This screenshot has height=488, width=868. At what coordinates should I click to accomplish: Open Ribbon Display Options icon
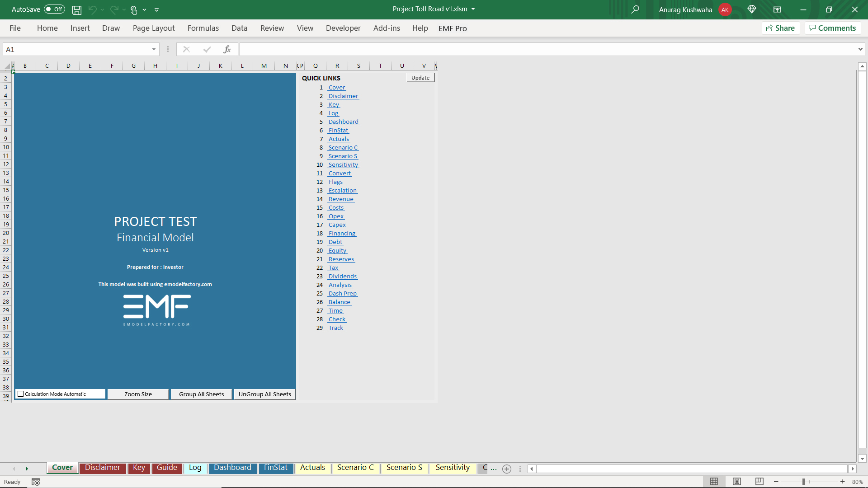pyautogui.click(x=777, y=9)
